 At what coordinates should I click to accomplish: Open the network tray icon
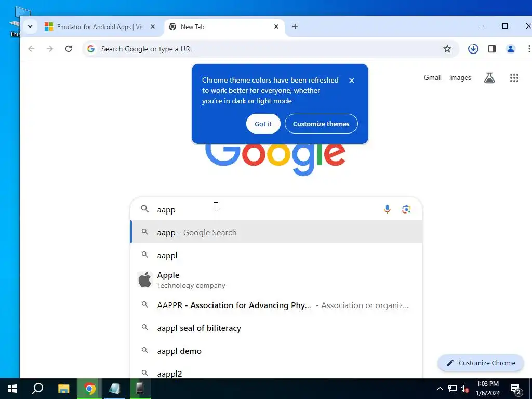pos(453,389)
